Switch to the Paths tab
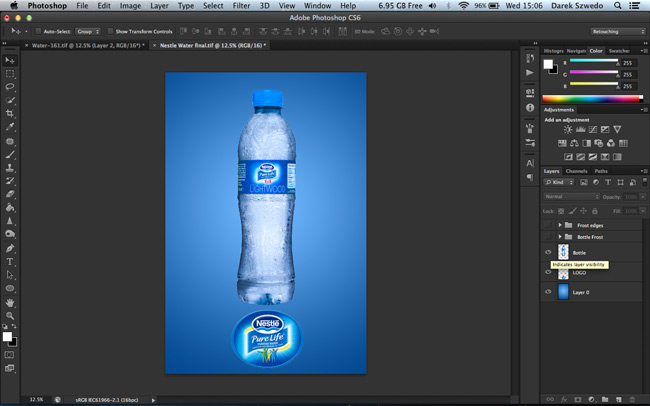The width and height of the screenshot is (650, 406). point(601,171)
